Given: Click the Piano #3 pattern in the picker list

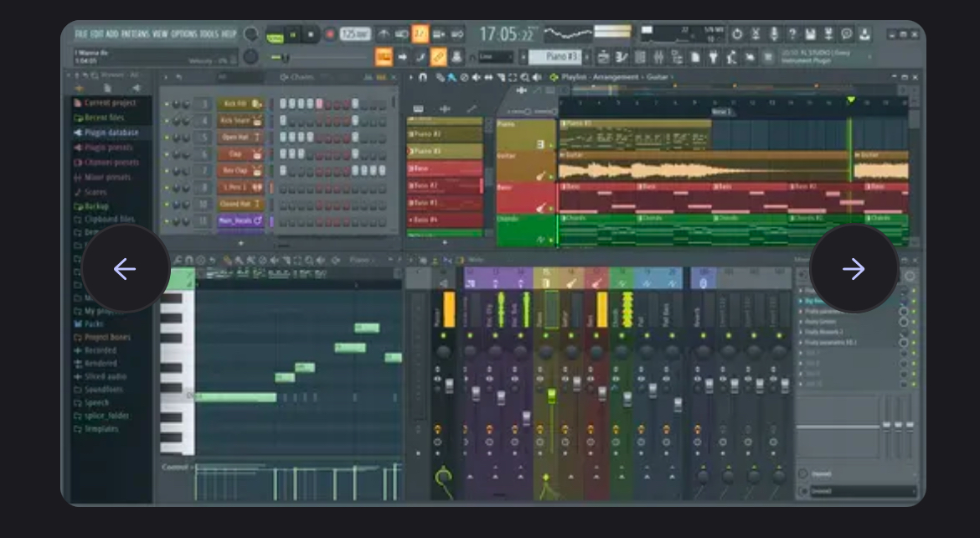Looking at the screenshot, I should pyautogui.click(x=445, y=152).
